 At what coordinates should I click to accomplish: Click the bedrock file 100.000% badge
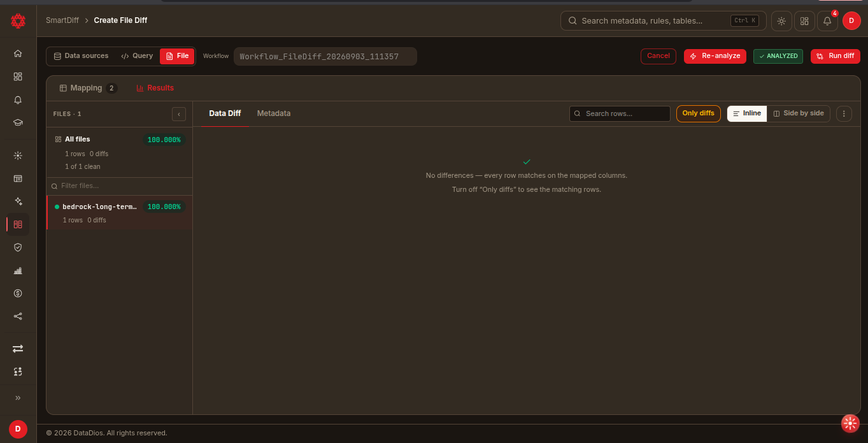pyautogui.click(x=164, y=207)
